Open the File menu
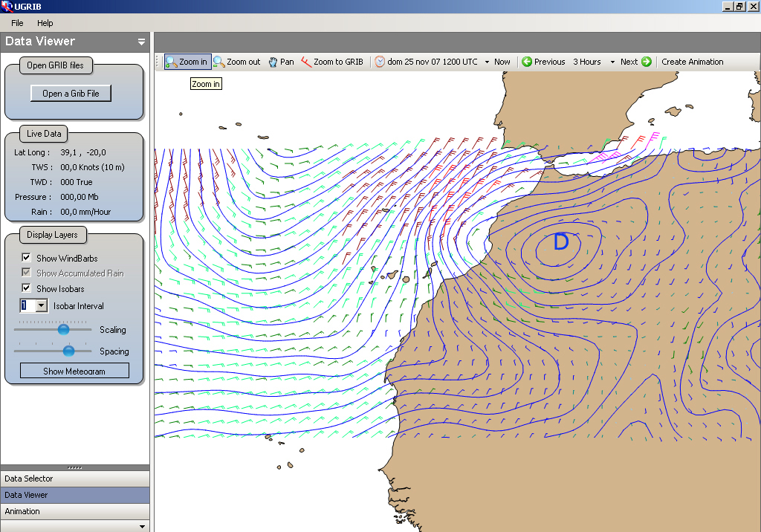Image resolution: width=761 pixels, height=532 pixels. 17,23
